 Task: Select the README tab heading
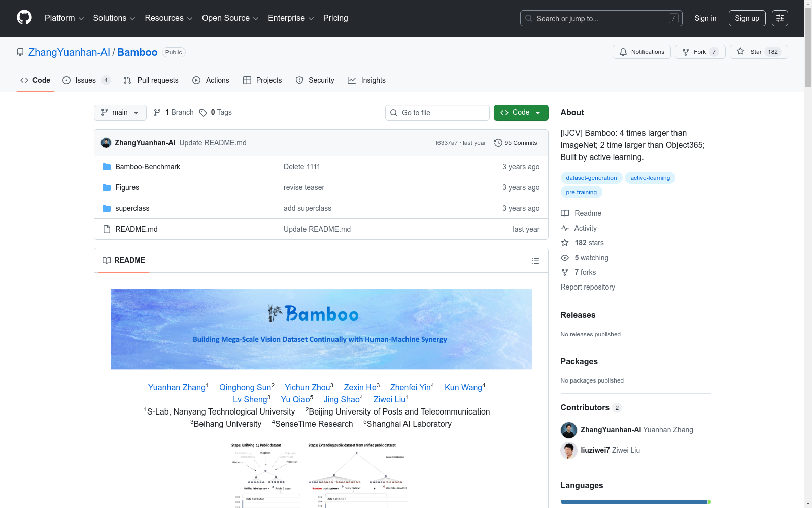[x=124, y=260]
